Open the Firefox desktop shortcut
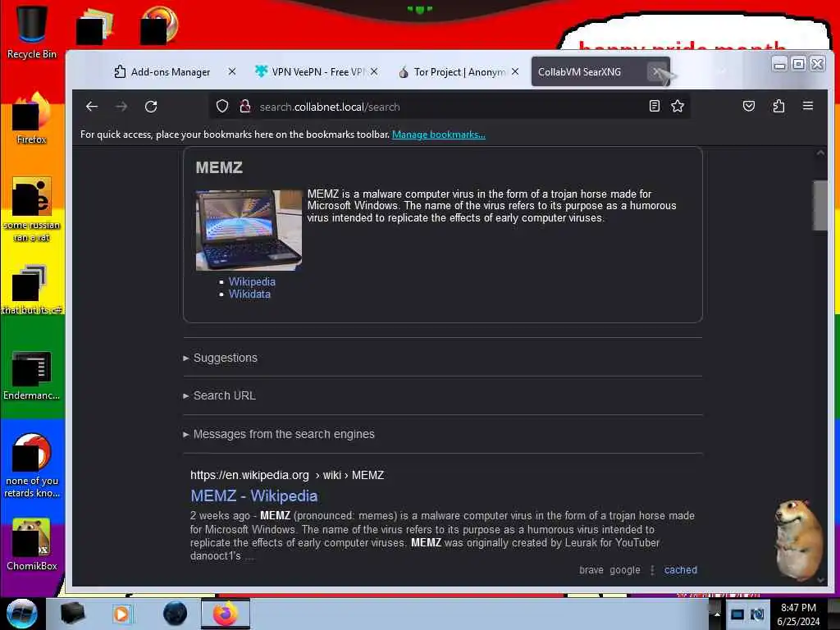Screen dimensions: 840x630 pos(32,118)
